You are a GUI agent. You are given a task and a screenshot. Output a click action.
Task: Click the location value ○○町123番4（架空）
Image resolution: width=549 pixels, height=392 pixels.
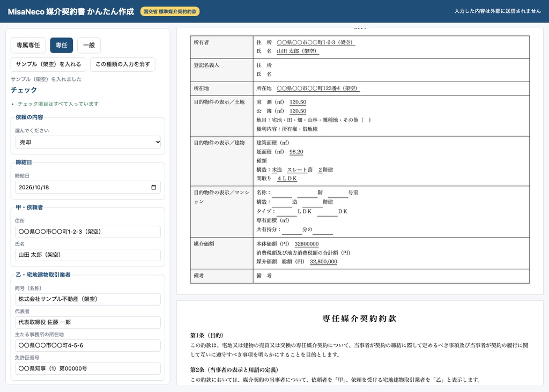[318, 88]
